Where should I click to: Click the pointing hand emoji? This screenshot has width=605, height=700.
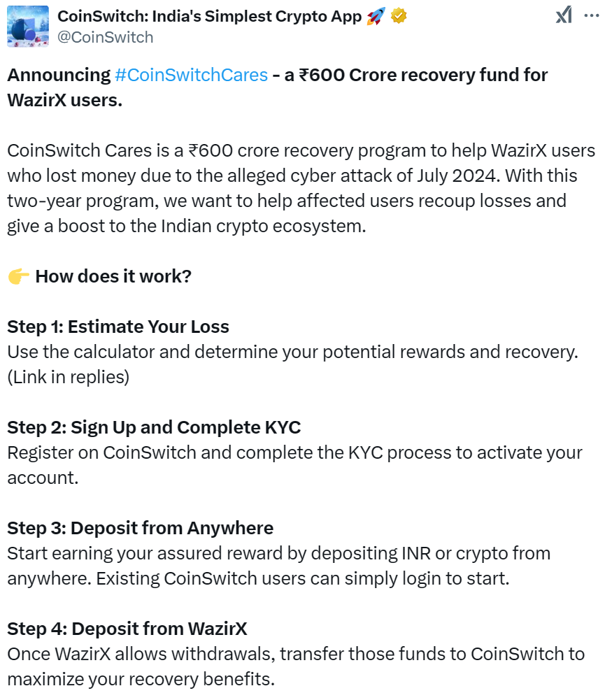coord(18,276)
